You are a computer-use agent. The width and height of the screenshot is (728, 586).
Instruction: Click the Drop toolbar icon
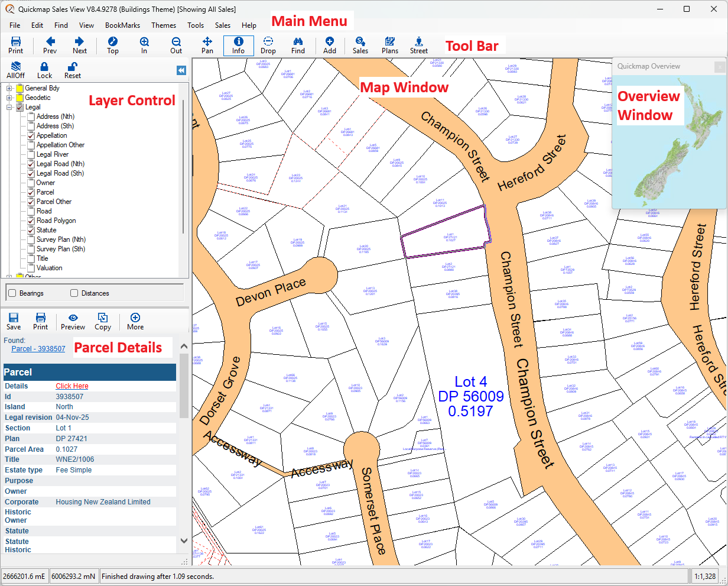[268, 46]
